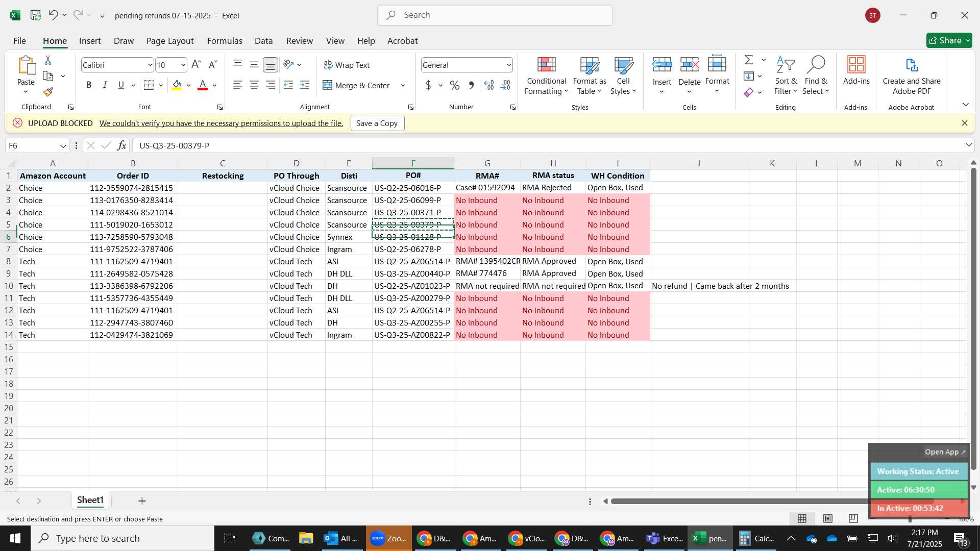Viewport: 980px width, 551px height.
Task: Switch to Normal view in status bar
Action: (x=802, y=519)
